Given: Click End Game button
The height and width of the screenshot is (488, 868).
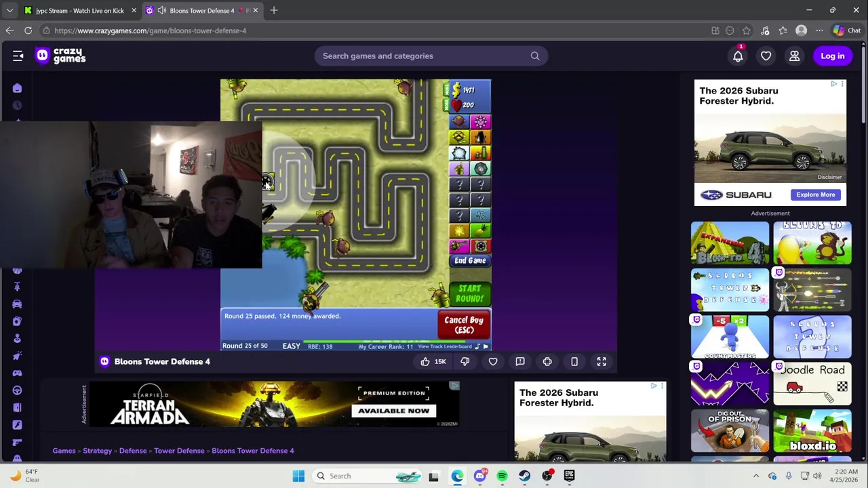Looking at the screenshot, I should pos(470,261).
